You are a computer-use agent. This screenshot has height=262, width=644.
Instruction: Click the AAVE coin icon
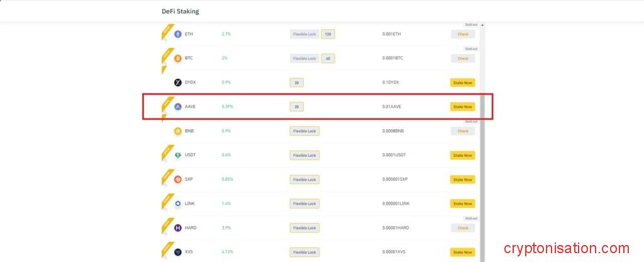point(178,107)
